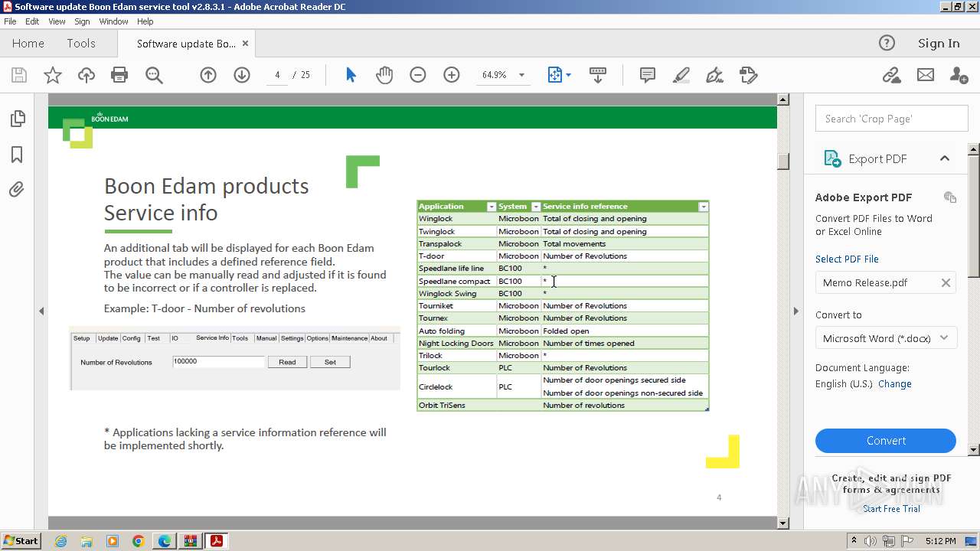Open Chrome from the taskbar
The height and width of the screenshot is (551, 980).
pos(139,541)
